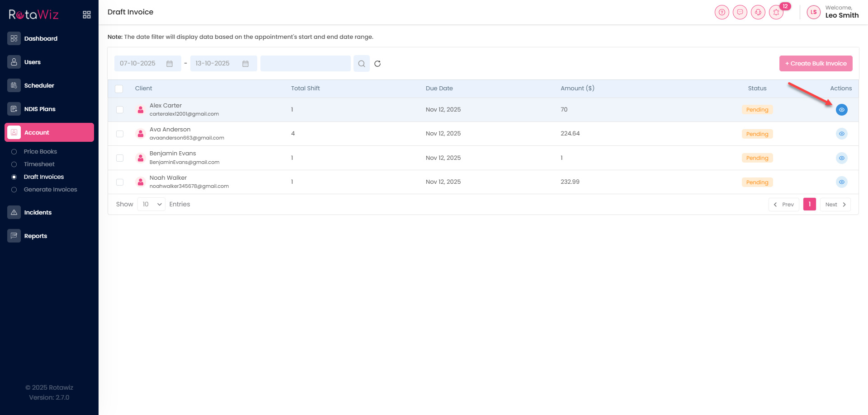868x415 pixels.
Task: Toggle the sidebar grid menu icon
Action: [87, 15]
